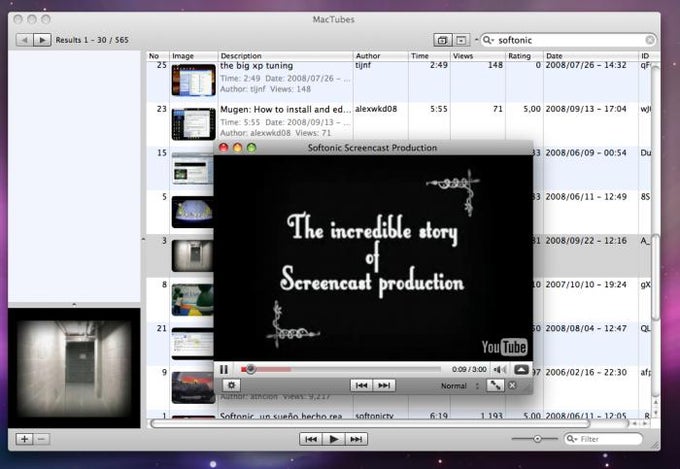This screenshot has width=680, height=469.
Task: Click date 2006/02/16 - 22:30 cell
Action: 586,372
